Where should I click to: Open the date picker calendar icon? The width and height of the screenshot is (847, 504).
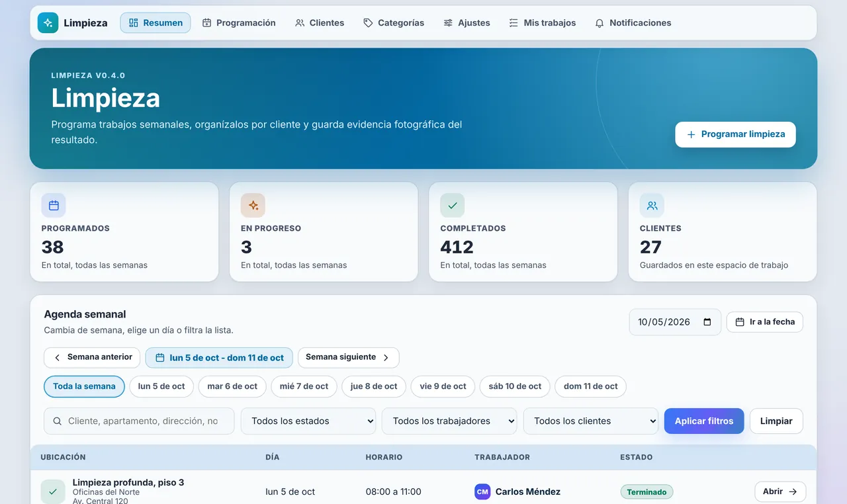[x=707, y=322]
